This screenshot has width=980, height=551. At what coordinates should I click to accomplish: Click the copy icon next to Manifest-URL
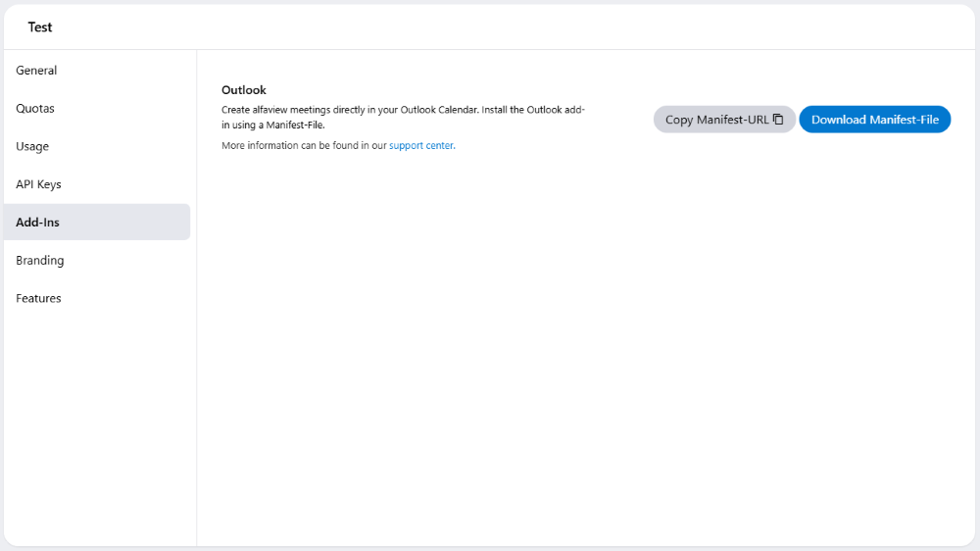pyautogui.click(x=778, y=119)
